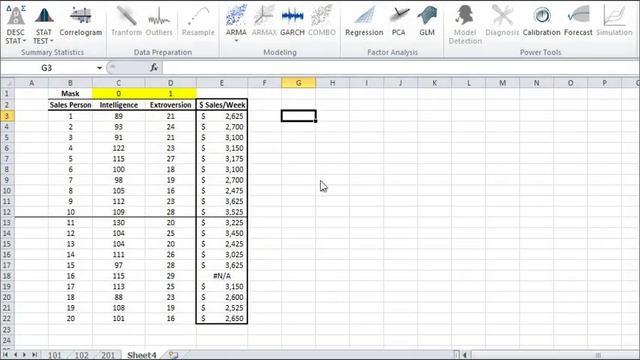640x360 pixels.
Task: Click the horizontal scrollbar left arrow
Action: click(464, 355)
